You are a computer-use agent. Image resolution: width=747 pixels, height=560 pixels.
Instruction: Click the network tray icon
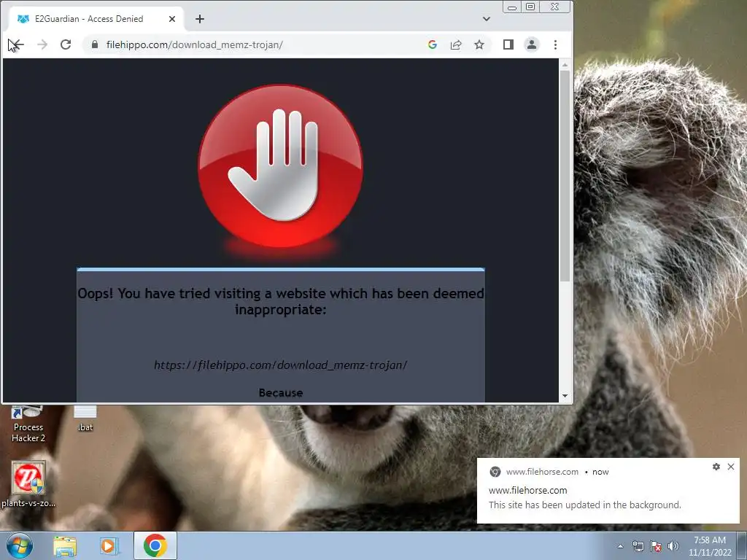[x=638, y=546]
